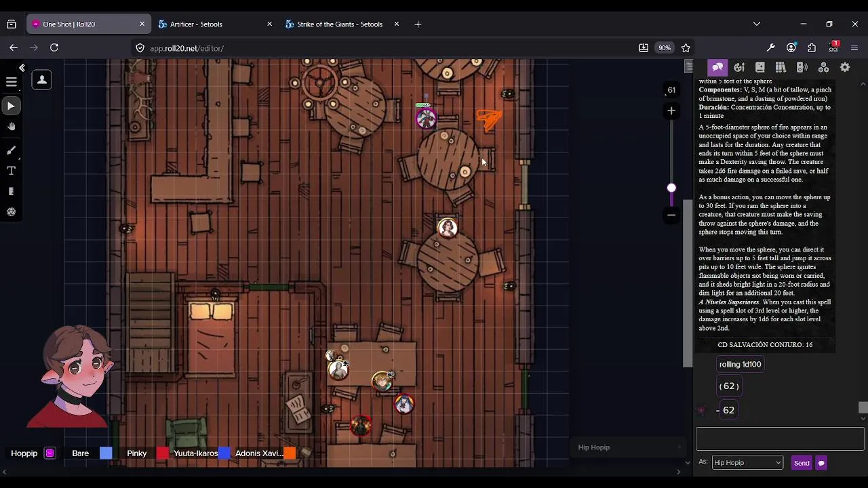Close the Strike of the Giants tab
This screenshot has width=868, height=488.
point(397,24)
